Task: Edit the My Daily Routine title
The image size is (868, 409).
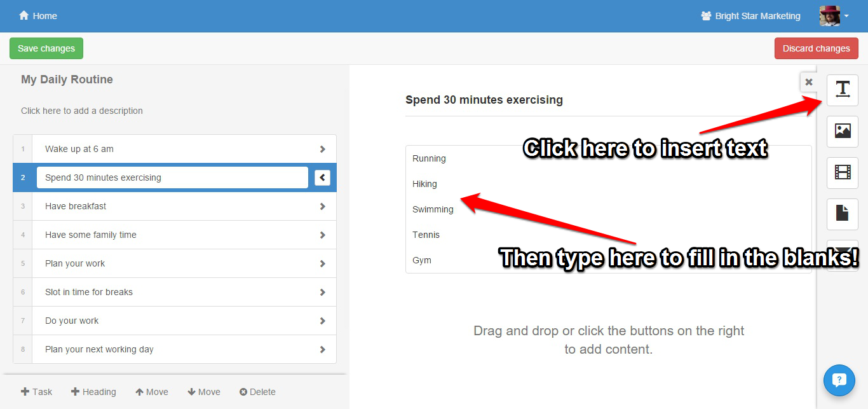Action: [67, 80]
